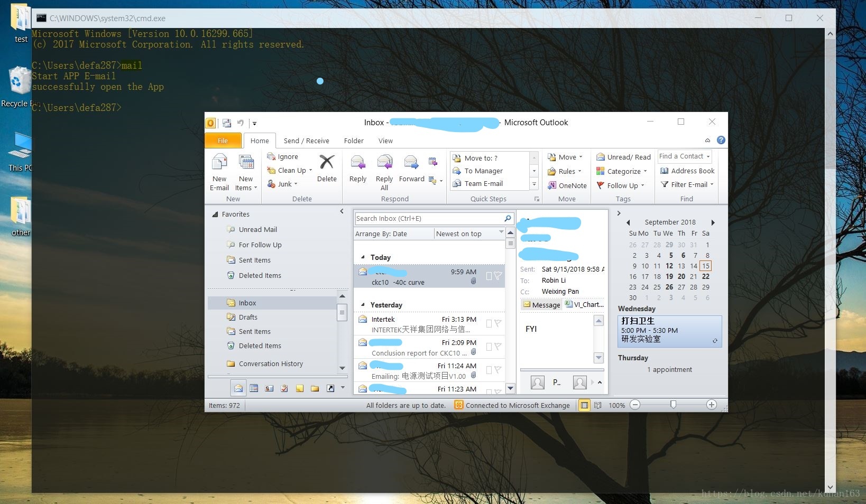Click the Search Inbox field
The height and width of the screenshot is (504, 866).
coord(429,218)
